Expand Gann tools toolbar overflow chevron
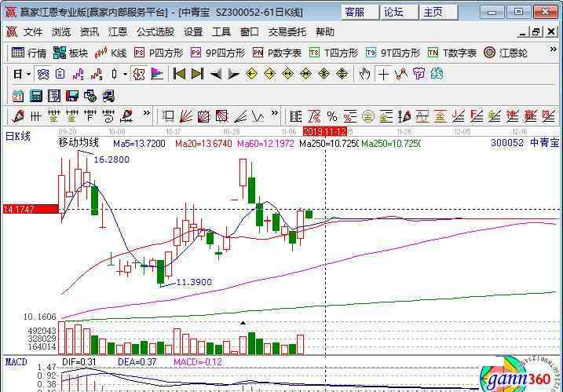The width and height of the screenshot is (563, 392). pos(274,114)
